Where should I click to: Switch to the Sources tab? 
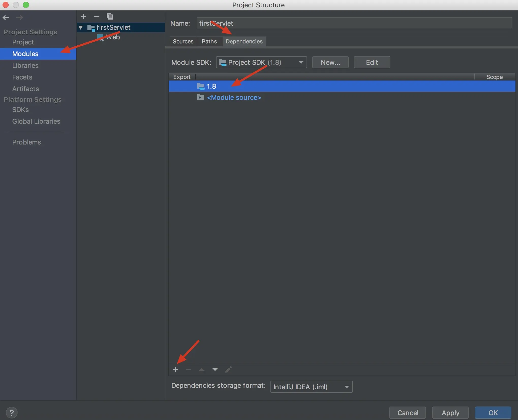(183, 41)
